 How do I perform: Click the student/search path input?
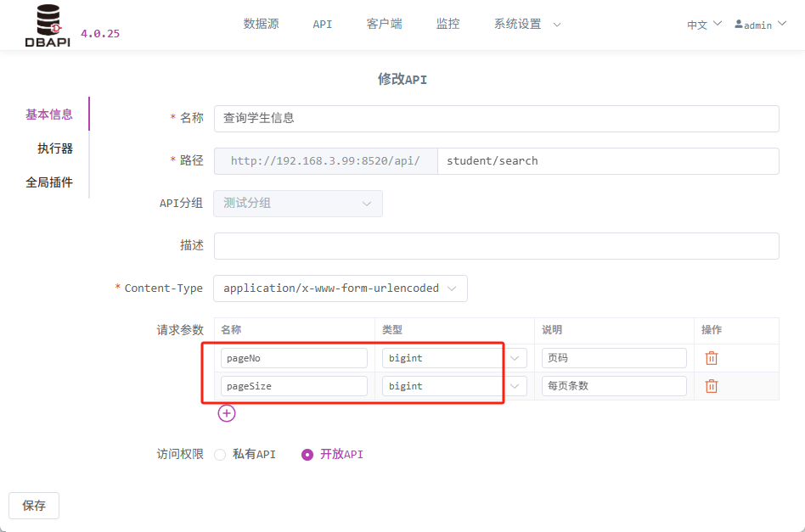click(x=608, y=161)
